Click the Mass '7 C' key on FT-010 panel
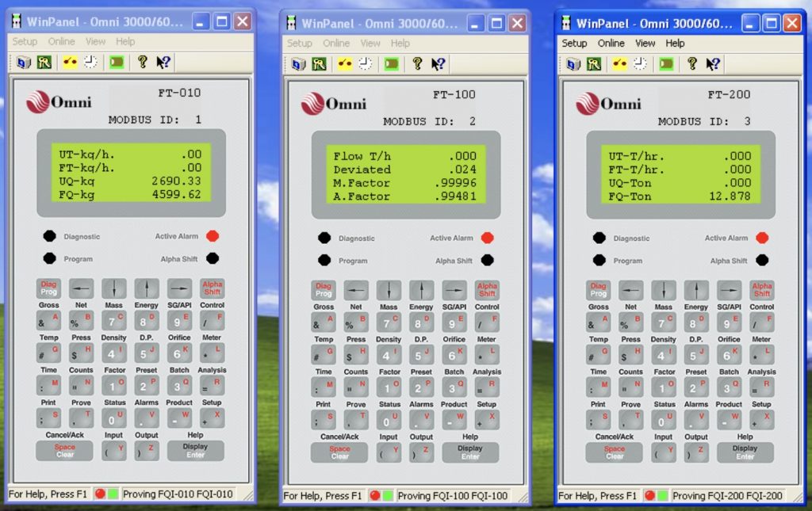Image resolution: width=812 pixels, height=511 pixels. tap(114, 321)
